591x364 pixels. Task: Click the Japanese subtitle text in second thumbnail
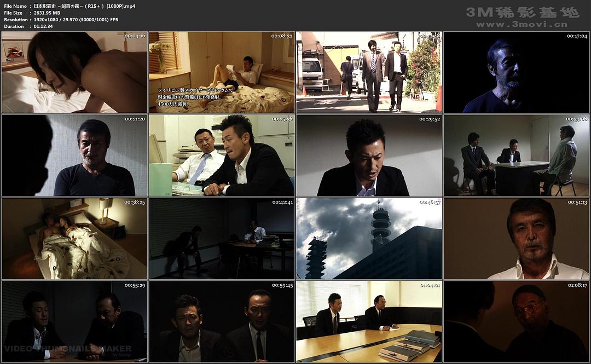[196, 97]
